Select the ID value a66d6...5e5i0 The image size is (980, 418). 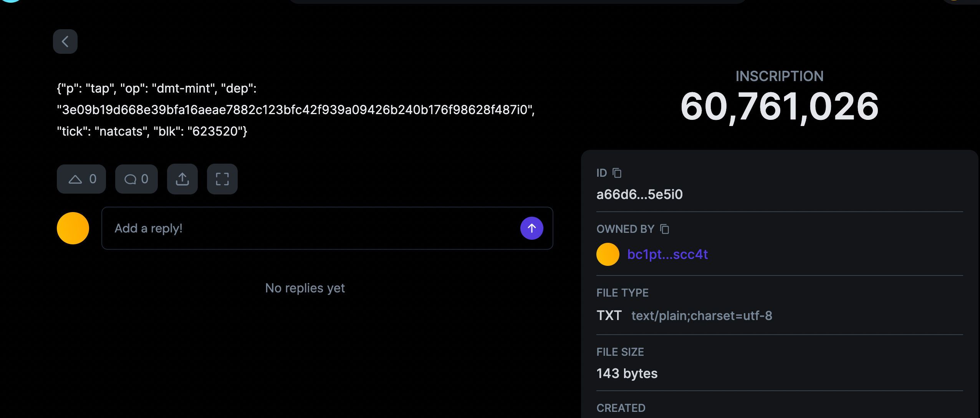639,194
